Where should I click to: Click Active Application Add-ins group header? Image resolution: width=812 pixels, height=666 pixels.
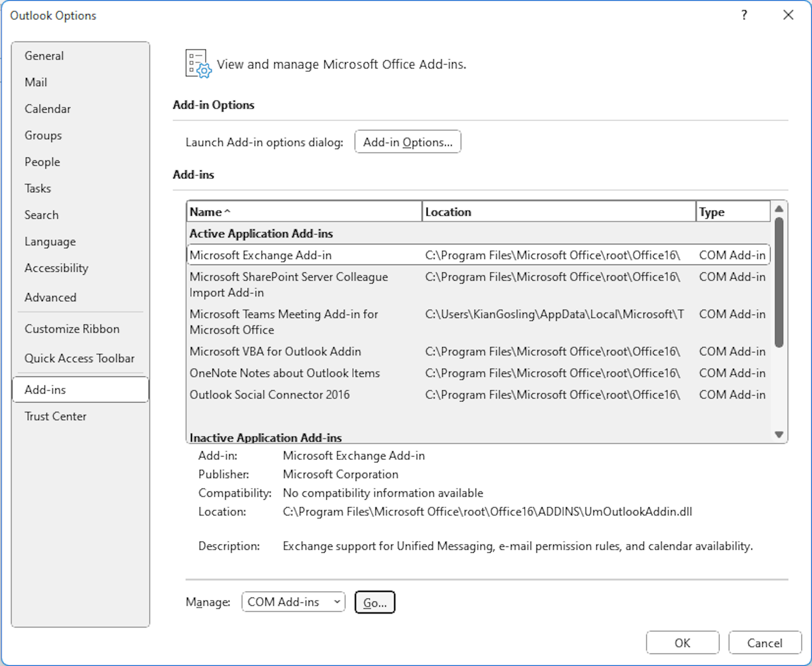click(x=261, y=233)
